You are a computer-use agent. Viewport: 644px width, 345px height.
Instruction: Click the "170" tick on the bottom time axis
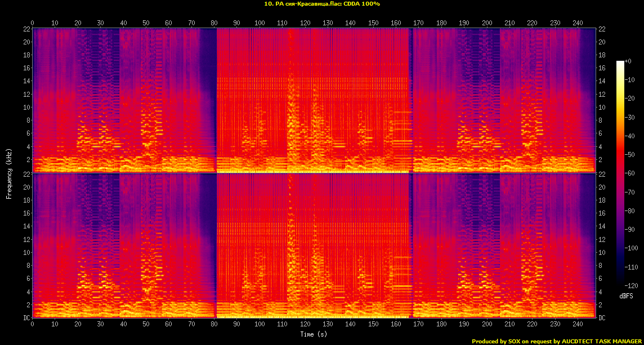pos(418,324)
